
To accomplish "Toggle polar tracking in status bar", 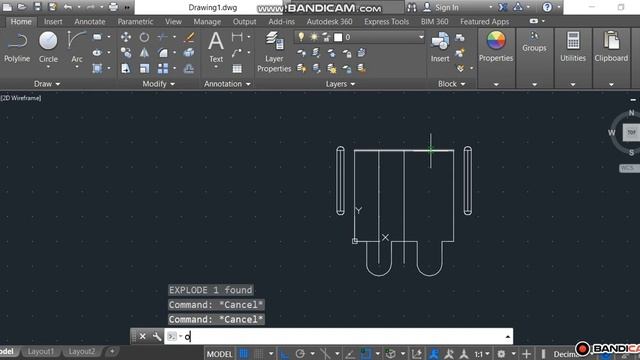I will 300,353.
